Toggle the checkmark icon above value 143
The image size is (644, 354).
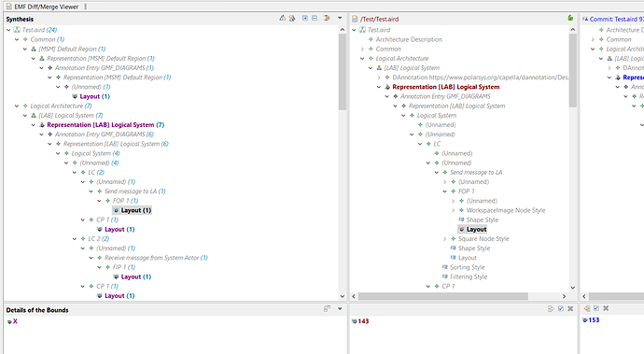(561, 308)
